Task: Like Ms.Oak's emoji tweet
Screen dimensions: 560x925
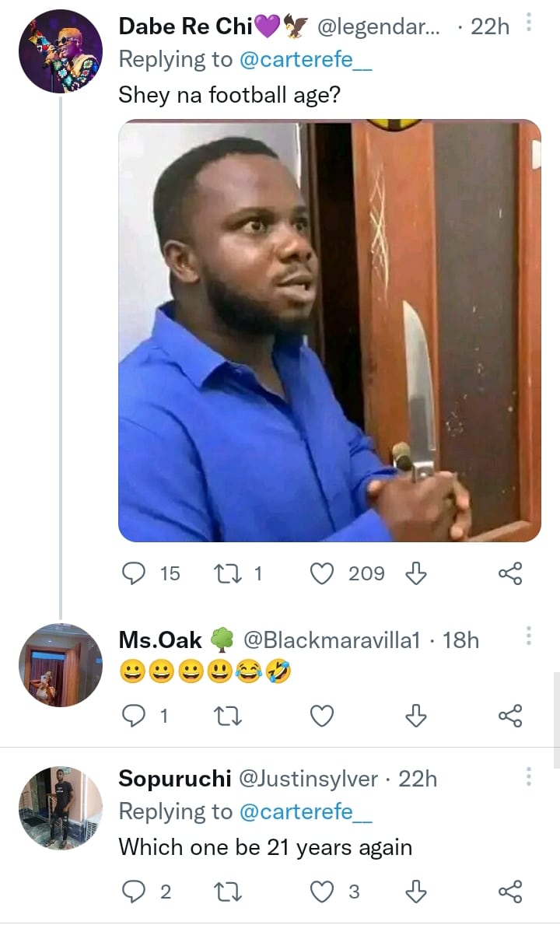Action: click(x=322, y=716)
